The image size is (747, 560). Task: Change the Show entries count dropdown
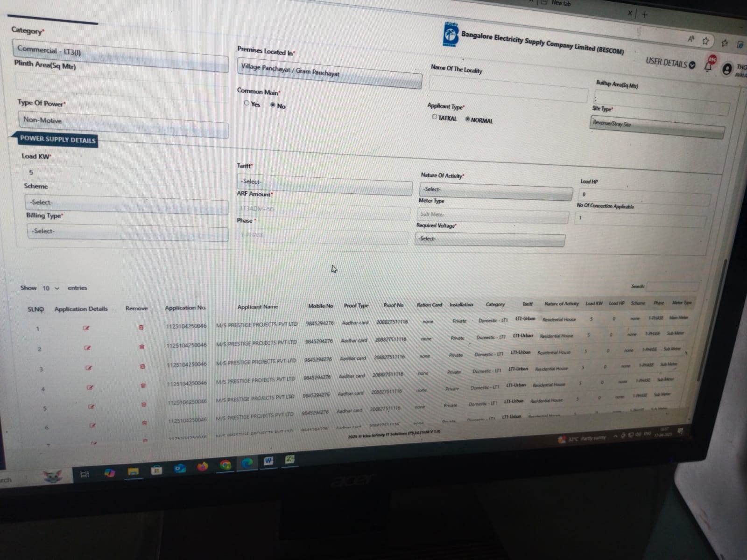(51, 288)
